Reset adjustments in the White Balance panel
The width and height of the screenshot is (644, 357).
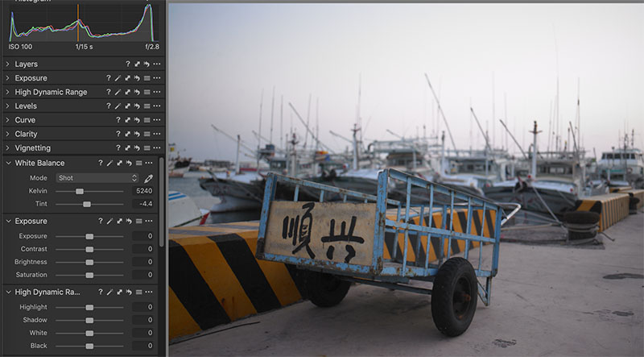point(128,163)
